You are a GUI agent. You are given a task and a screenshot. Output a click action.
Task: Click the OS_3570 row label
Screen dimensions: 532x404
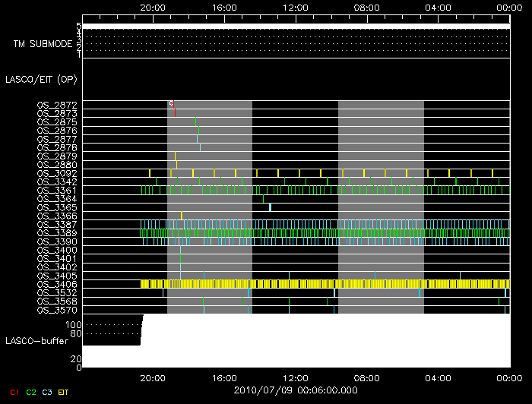point(57,310)
